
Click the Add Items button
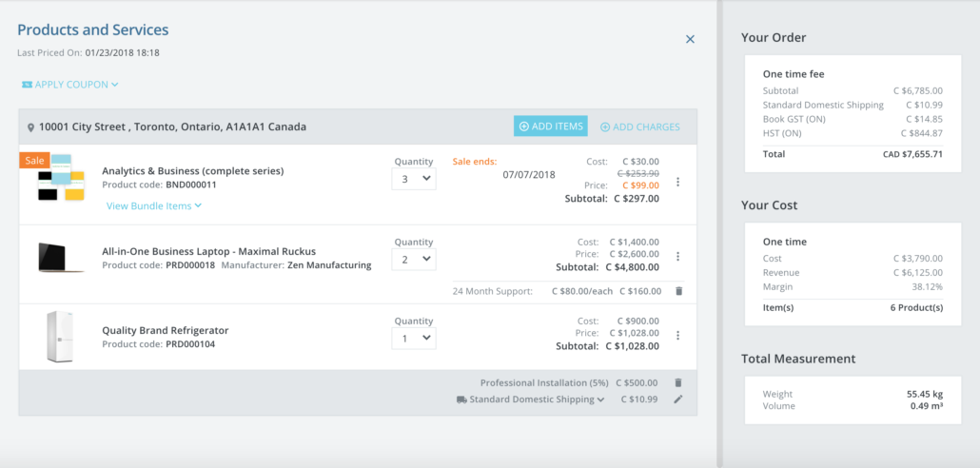coord(551,127)
